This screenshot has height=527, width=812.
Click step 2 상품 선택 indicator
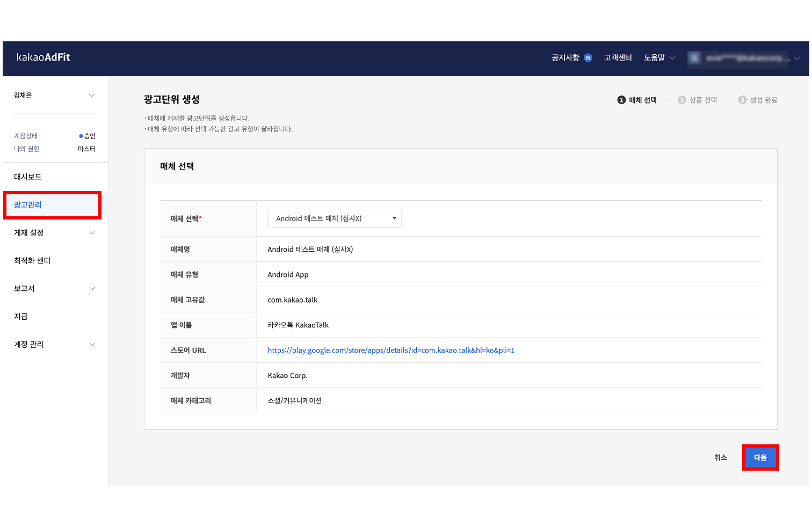[698, 100]
